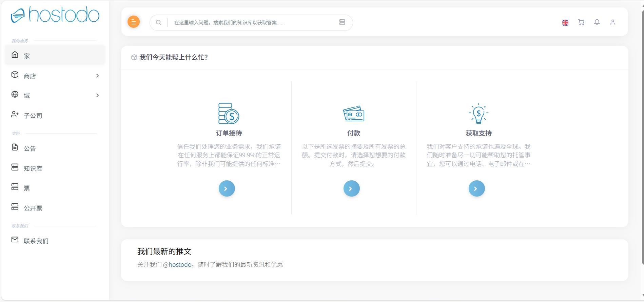This screenshot has height=302, width=644.
Task: Open the shopping cart icon
Action: (581, 22)
